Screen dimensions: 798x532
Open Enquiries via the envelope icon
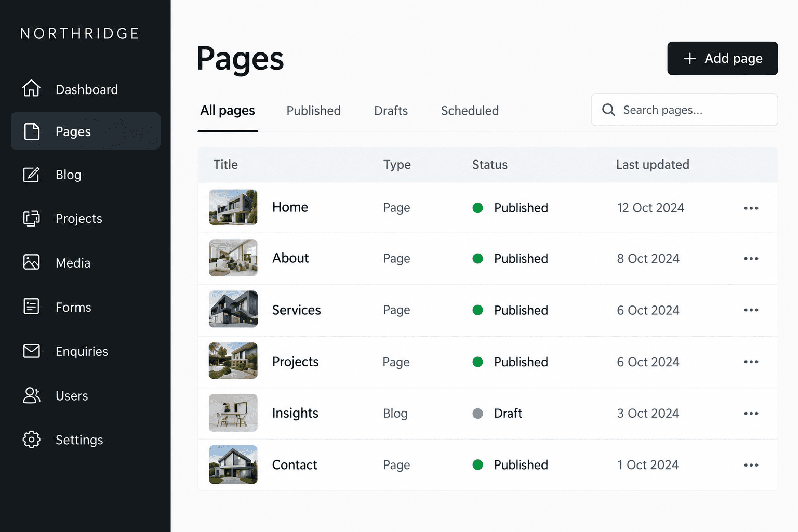pyautogui.click(x=31, y=351)
